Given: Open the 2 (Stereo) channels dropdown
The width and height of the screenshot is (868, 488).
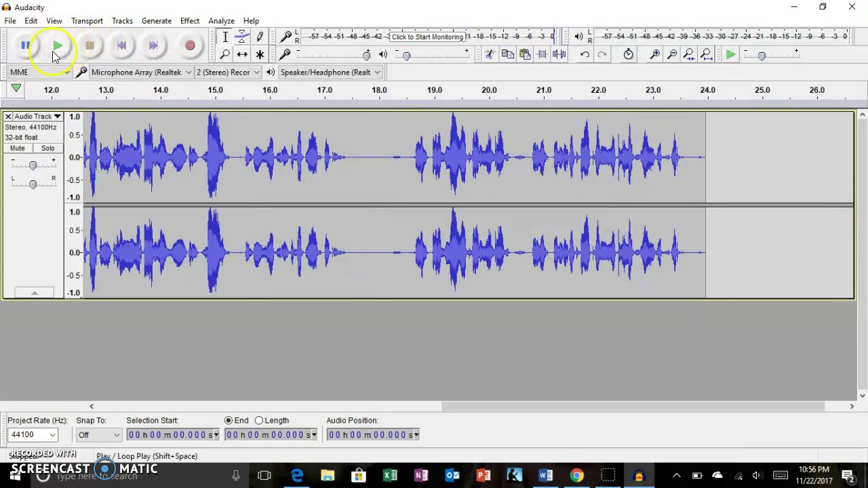Looking at the screenshot, I should [228, 72].
